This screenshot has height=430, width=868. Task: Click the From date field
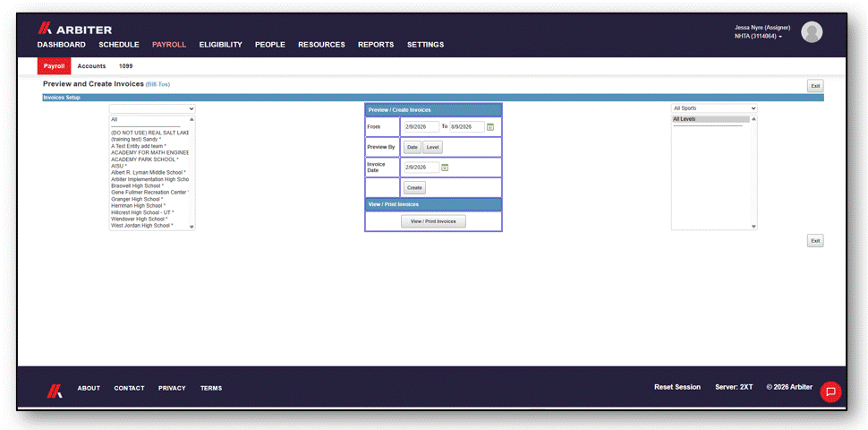point(421,127)
